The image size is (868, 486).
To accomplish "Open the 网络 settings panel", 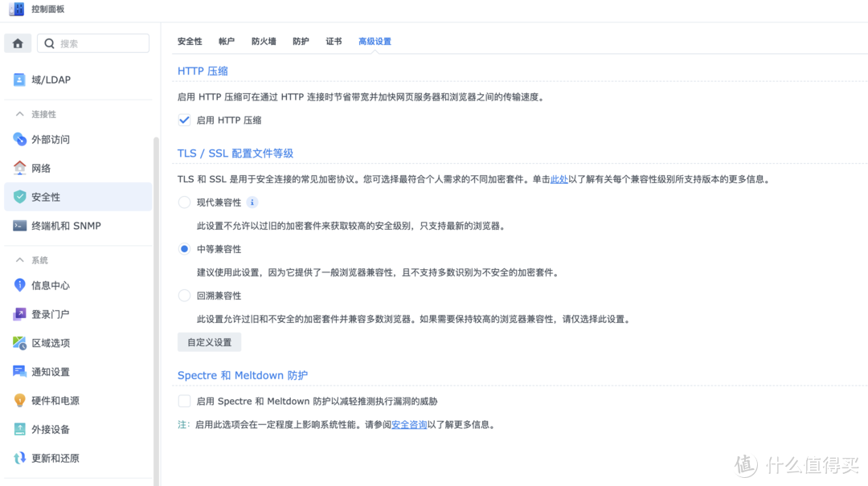I will [x=45, y=167].
